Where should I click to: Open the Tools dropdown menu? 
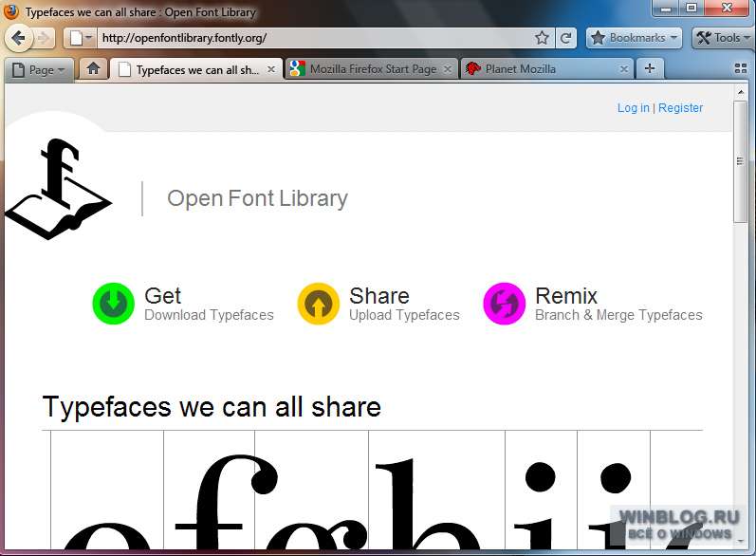tap(723, 38)
